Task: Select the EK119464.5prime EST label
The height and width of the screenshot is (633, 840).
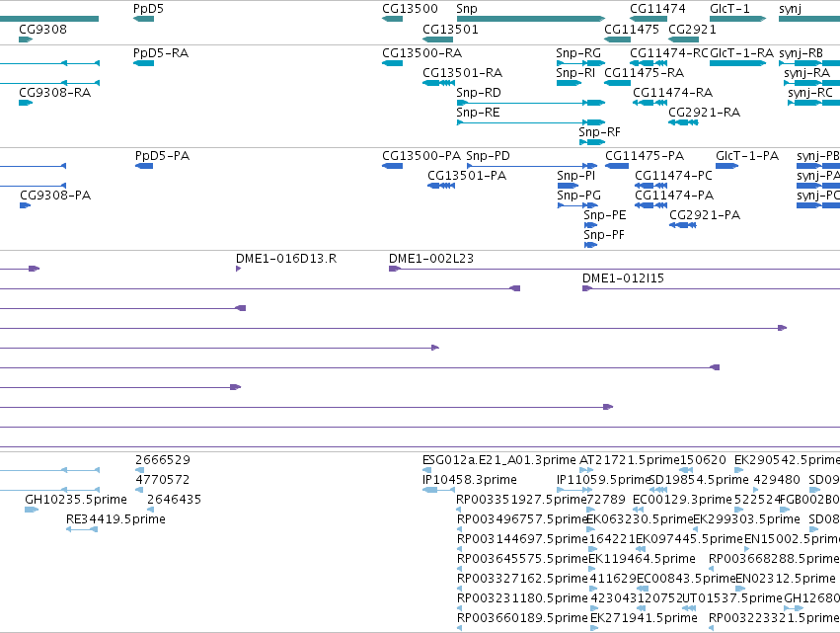Action: click(x=642, y=559)
